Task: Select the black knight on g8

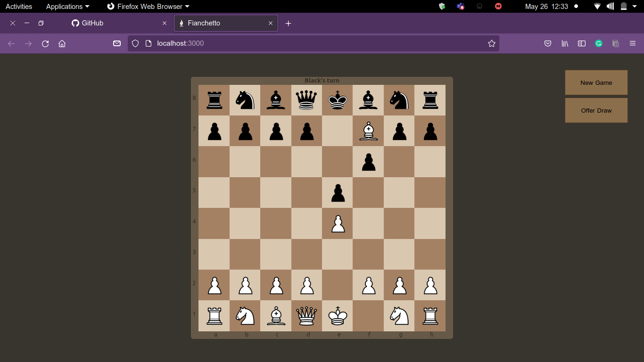Action: point(399,100)
